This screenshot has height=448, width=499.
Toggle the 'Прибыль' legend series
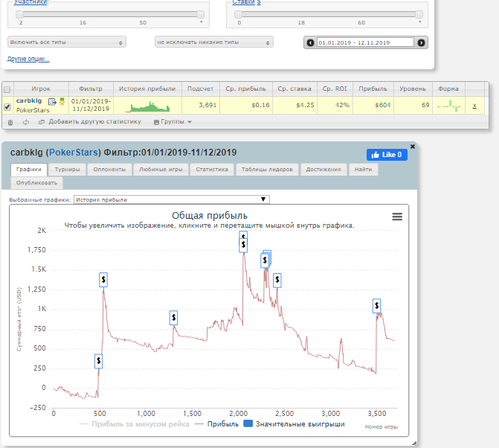(x=216, y=424)
